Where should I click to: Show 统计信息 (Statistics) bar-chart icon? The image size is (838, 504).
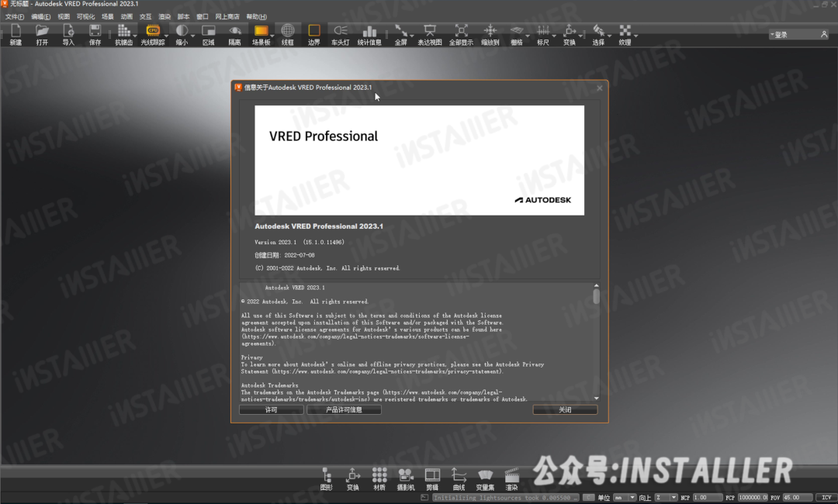tap(369, 35)
